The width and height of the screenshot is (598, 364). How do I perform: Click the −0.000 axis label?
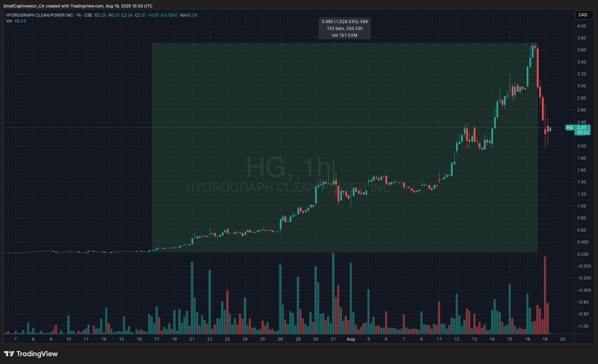pyautogui.click(x=584, y=266)
